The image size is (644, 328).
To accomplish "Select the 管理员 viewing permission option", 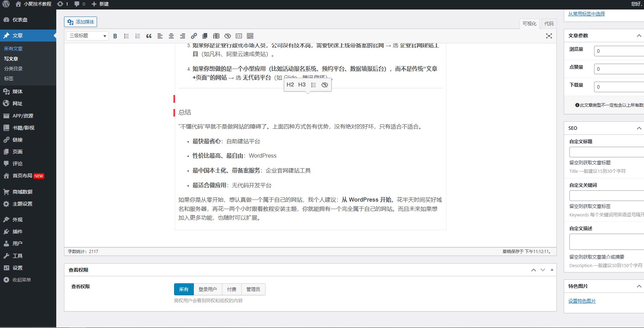I will click(253, 289).
